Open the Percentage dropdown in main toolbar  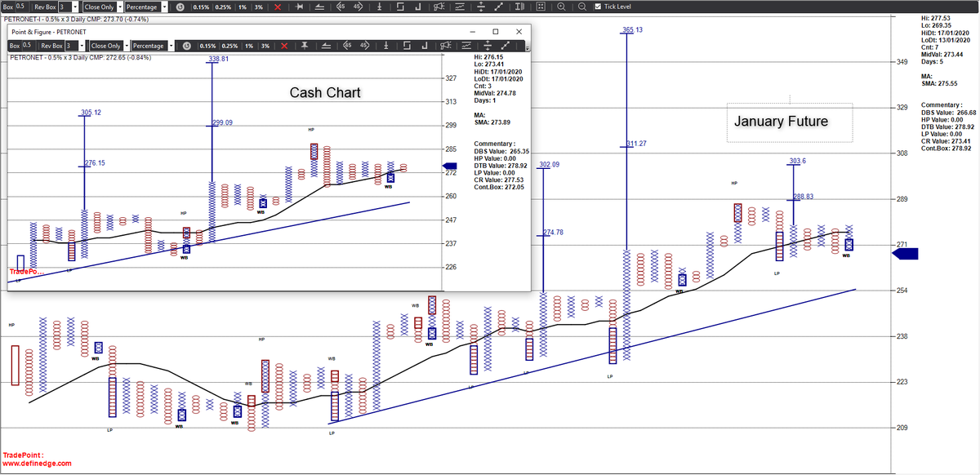tap(166, 7)
